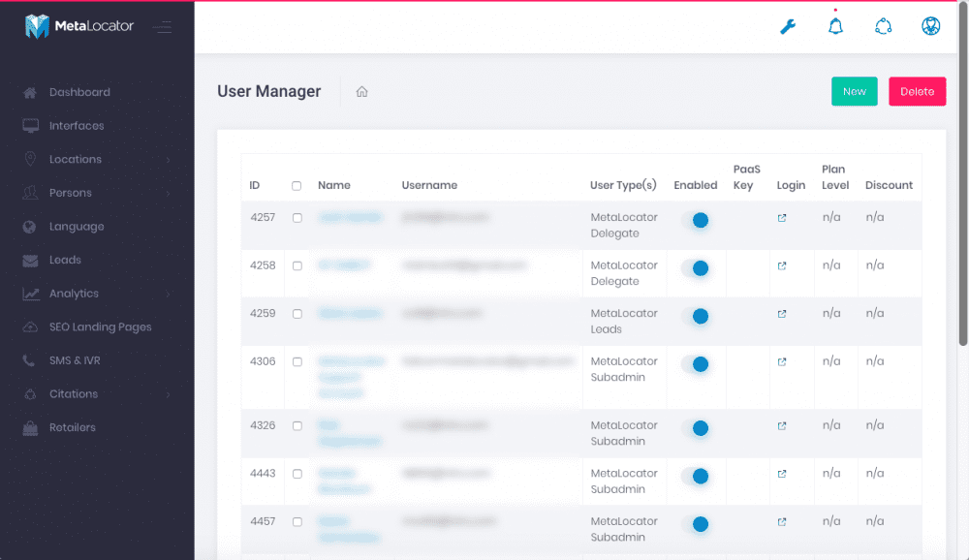The image size is (969, 560).
Task: Open login link for user 4443
Action: coord(782,474)
